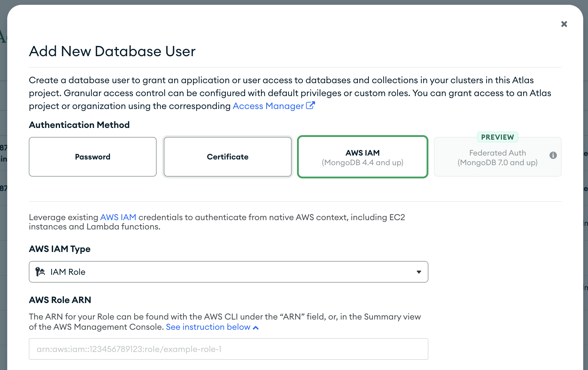The width and height of the screenshot is (588, 370).
Task: Click the dropdown caret arrow for IAM Role
Action: 419,272
